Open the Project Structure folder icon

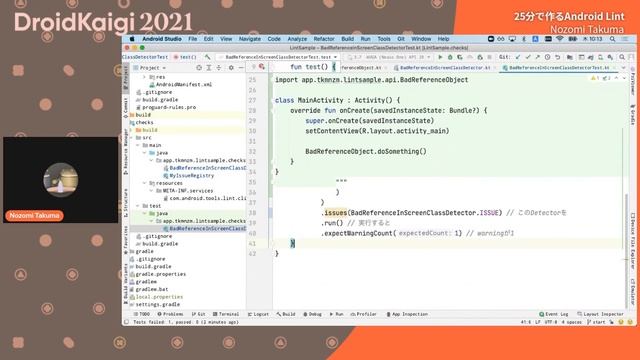(570, 57)
